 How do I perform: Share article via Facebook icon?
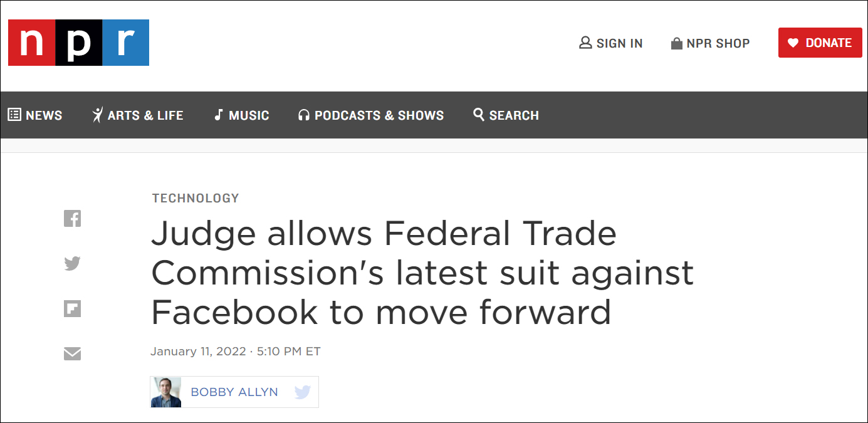click(x=72, y=218)
